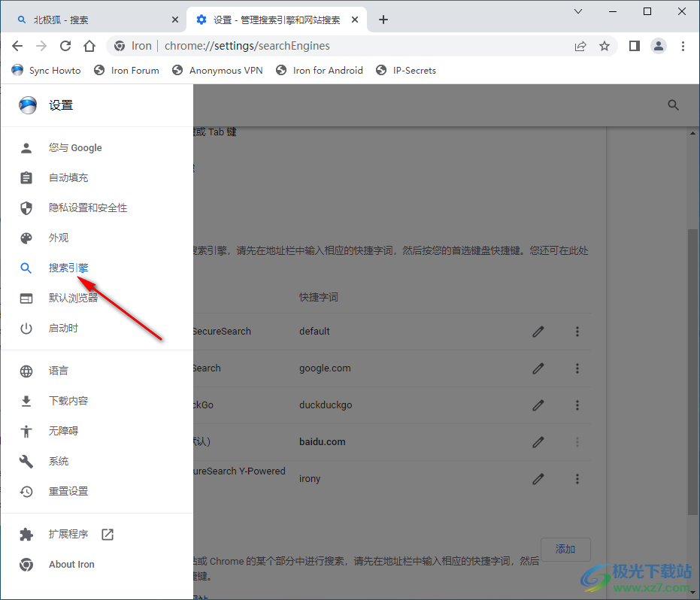Click the baidu.com shortcut text

click(x=323, y=442)
